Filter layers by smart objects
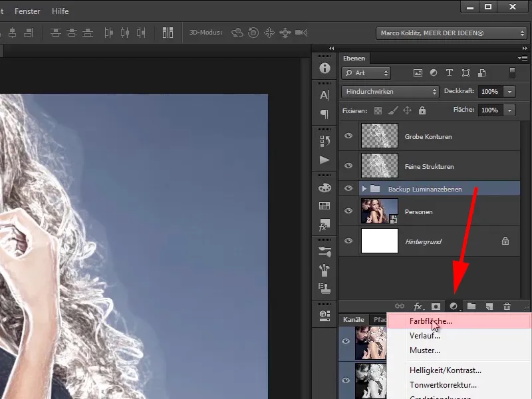 pyautogui.click(x=481, y=73)
